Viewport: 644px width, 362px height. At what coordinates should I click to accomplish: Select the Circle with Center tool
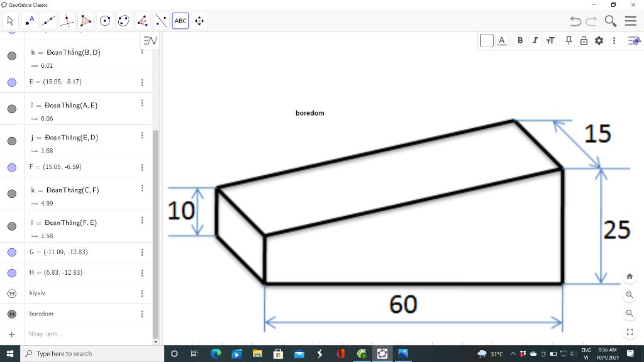(x=105, y=21)
